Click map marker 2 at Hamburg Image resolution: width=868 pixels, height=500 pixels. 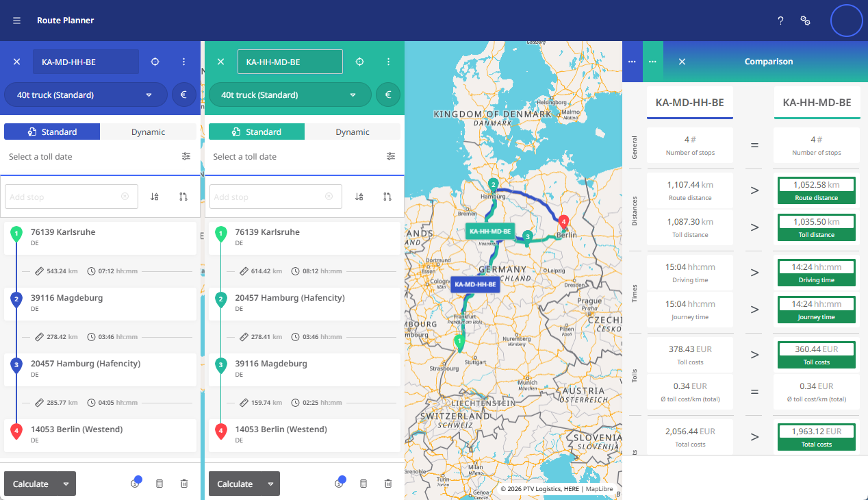(493, 184)
